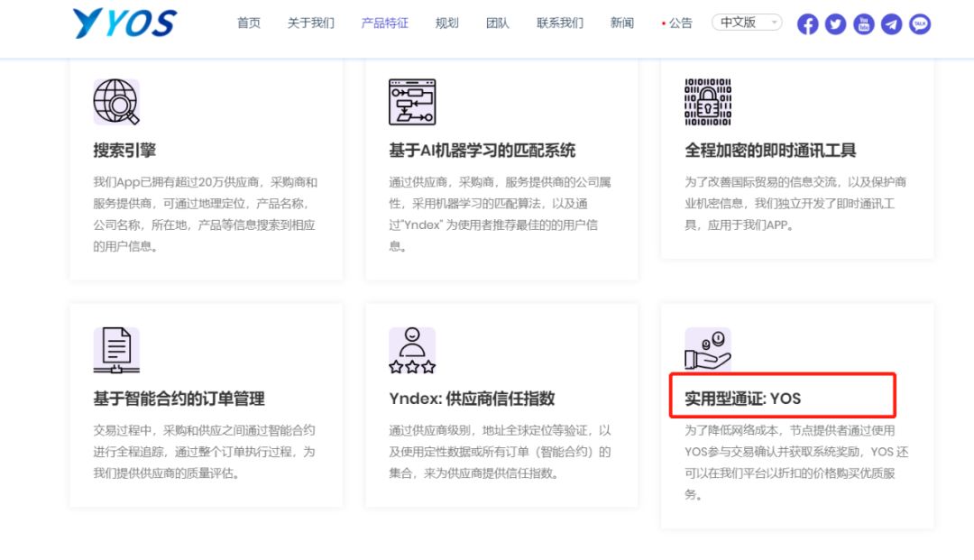This screenshot has height=560, width=974.
Task: Open the Telegram social icon
Action: pos(891,24)
